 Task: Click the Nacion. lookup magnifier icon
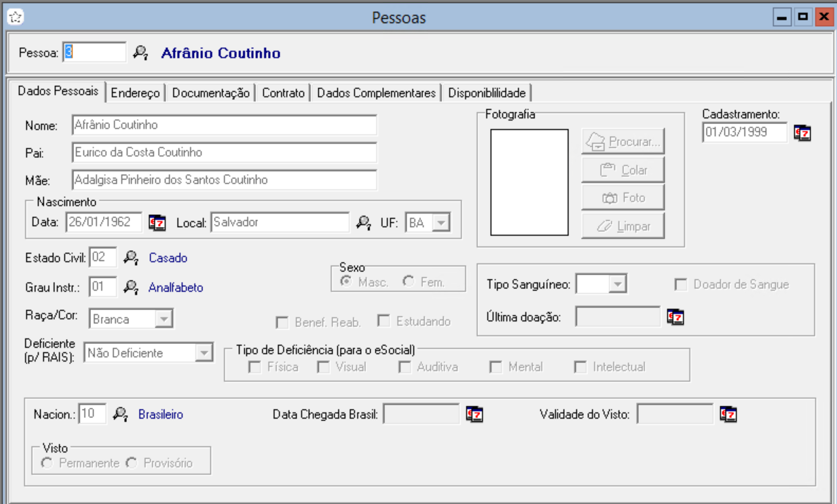(x=121, y=414)
